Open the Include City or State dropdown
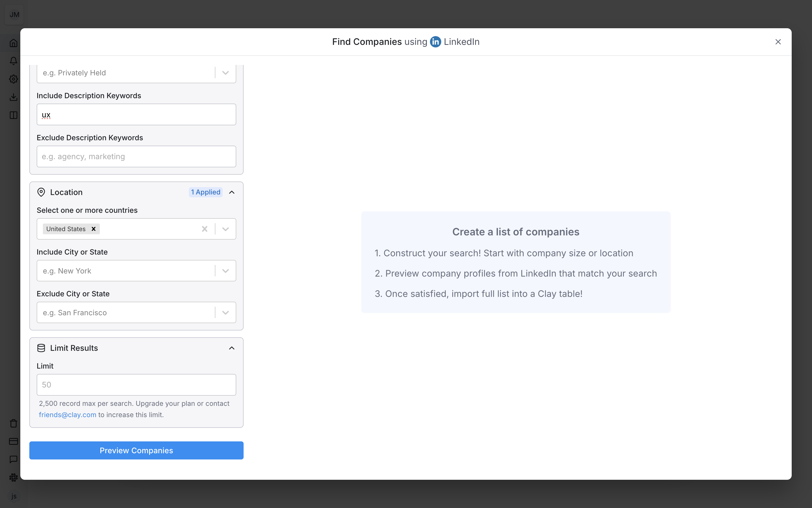The height and width of the screenshot is (508, 812). (226, 271)
